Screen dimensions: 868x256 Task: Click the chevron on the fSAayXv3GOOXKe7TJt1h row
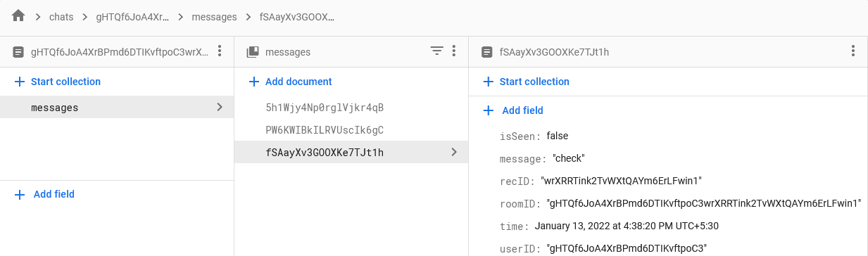[x=454, y=152]
